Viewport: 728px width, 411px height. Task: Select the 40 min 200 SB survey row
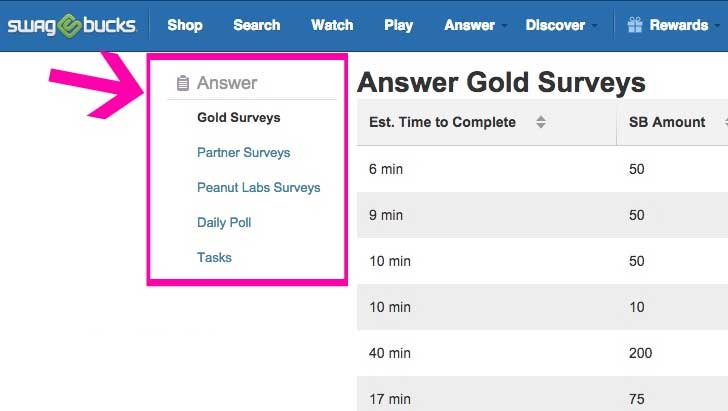pos(542,353)
